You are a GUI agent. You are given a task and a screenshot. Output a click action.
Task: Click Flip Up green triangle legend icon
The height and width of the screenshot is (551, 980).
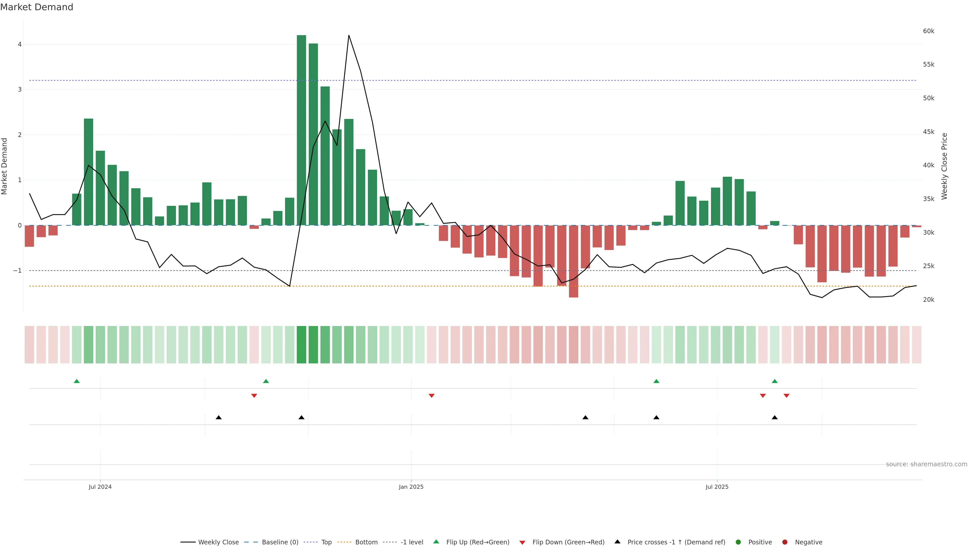tap(436, 542)
